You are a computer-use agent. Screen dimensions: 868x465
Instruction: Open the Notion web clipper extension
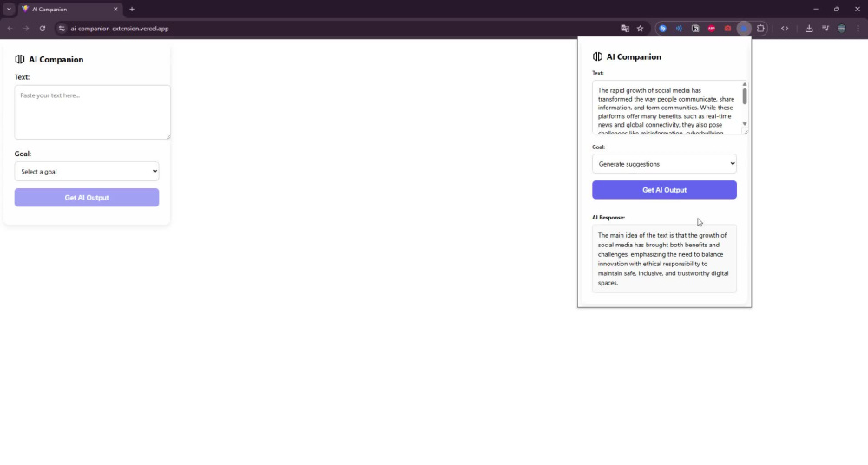click(695, 29)
